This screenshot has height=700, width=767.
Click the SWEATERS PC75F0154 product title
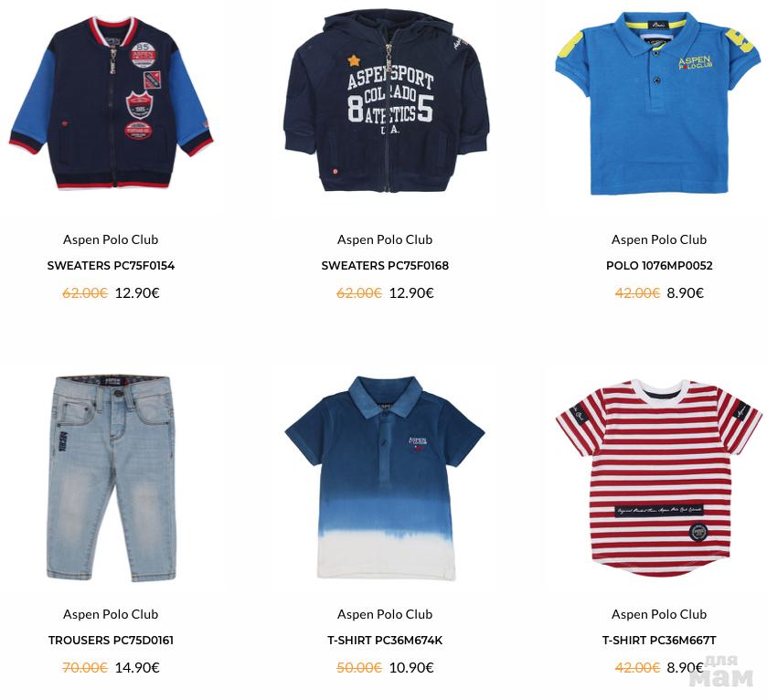pyautogui.click(x=111, y=265)
